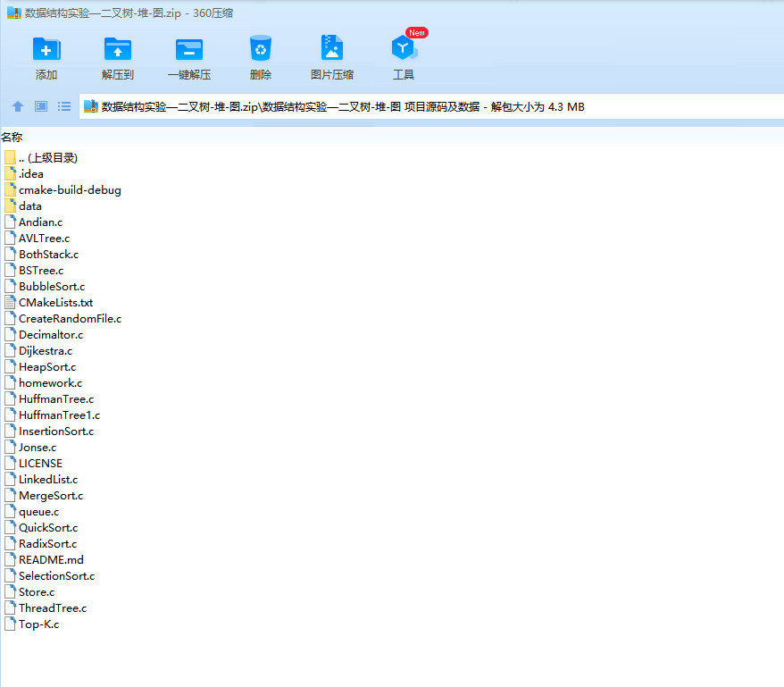Screen dimensions: 784x687
Task: Go up one level with the blue arrow
Action: tap(18, 106)
